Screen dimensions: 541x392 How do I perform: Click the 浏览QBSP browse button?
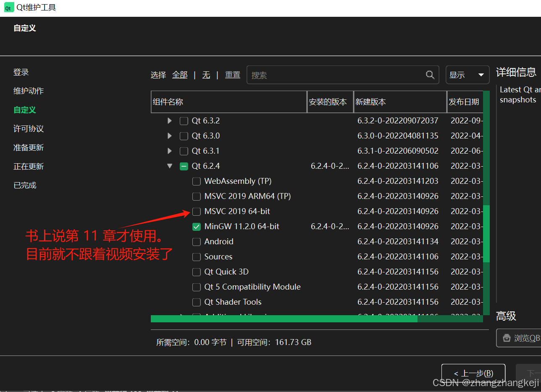[519, 338]
